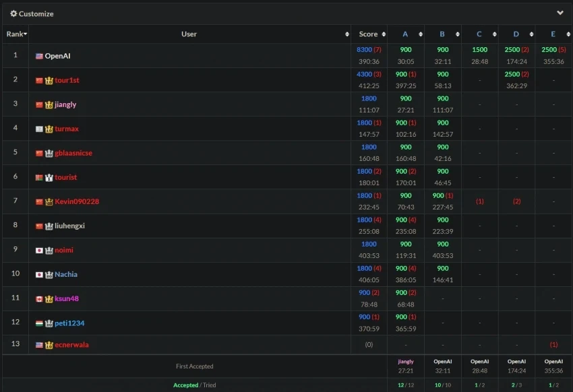Click the US flag beside OpenAI
This screenshot has width=573, height=392.
coord(39,56)
